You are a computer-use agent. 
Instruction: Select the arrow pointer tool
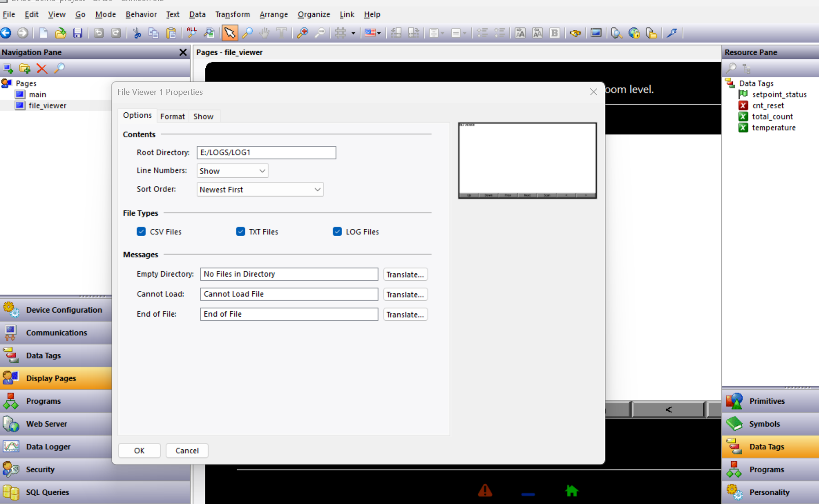coord(229,33)
